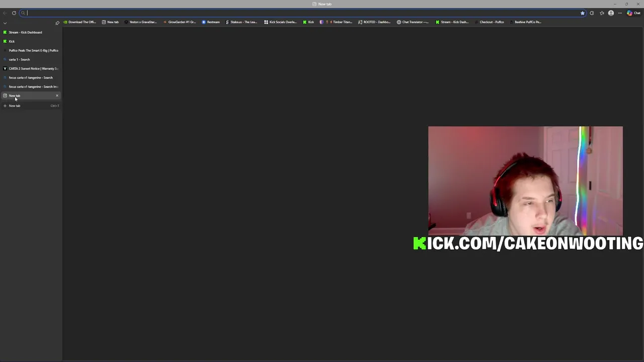
Task: Open 'Timber Titan...' bookmark
Action: tap(340, 22)
